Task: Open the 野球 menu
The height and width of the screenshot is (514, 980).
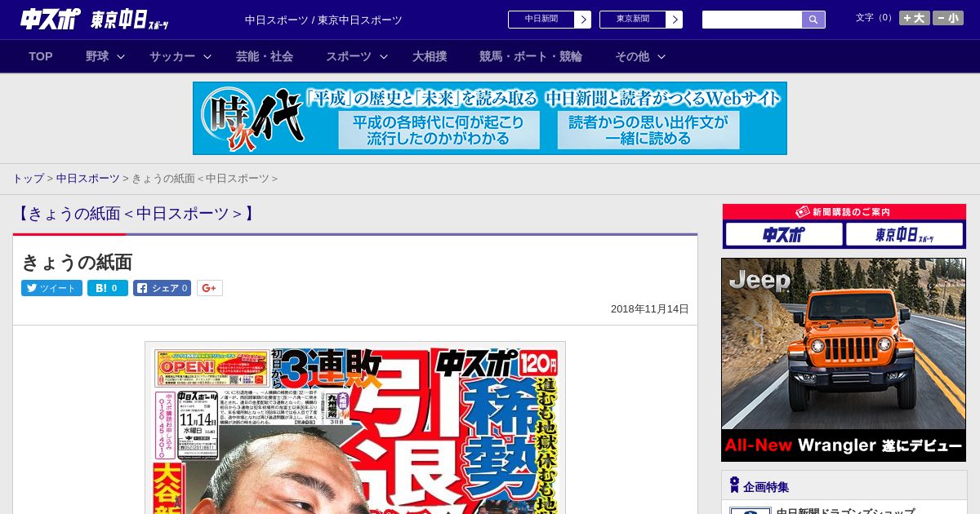Action: (97, 56)
